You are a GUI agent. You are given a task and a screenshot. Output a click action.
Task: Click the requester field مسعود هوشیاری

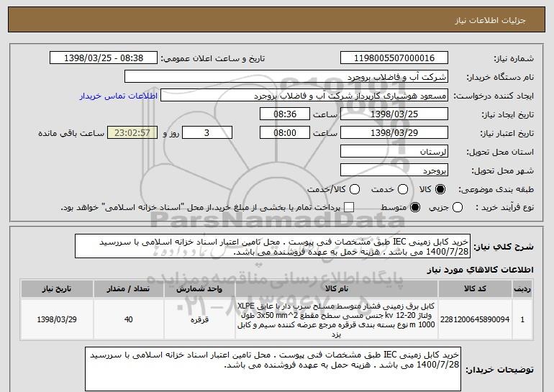tap(304, 96)
